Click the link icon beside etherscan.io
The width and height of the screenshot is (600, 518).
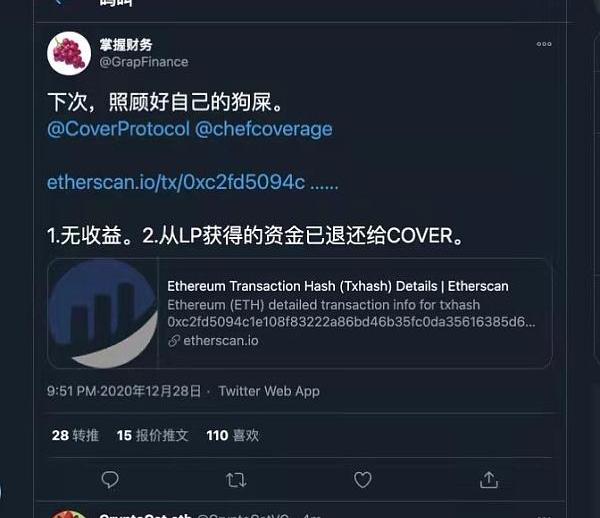coord(174,340)
